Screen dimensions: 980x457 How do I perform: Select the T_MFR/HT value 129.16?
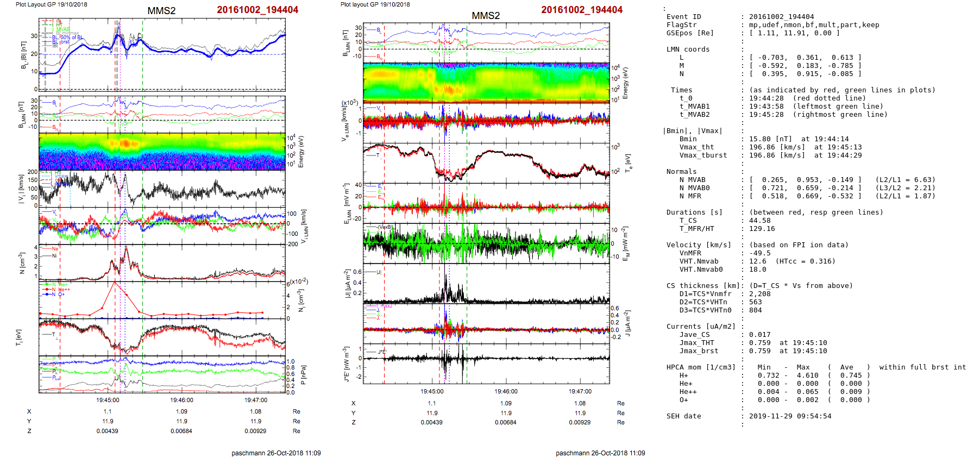[x=762, y=229]
